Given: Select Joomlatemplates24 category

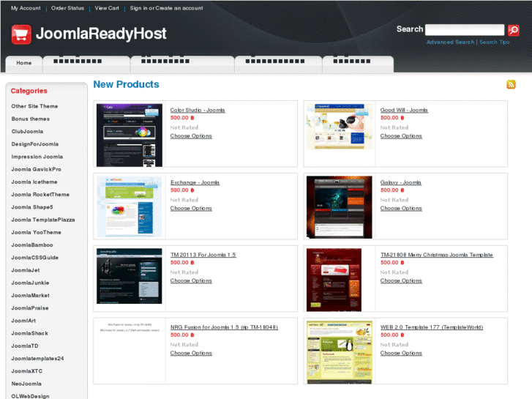Looking at the screenshot, I should [37, 359].
